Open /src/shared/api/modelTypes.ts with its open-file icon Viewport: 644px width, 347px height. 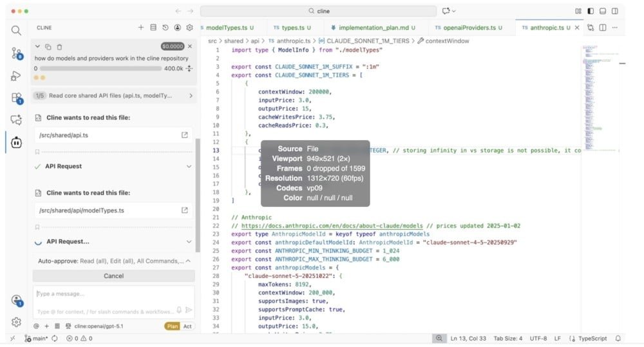pos(184,210)
